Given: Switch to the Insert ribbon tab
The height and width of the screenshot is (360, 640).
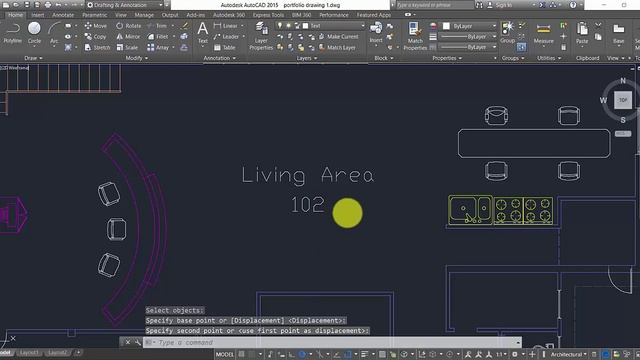Looking at the screenshot, I should coord(38,15).
